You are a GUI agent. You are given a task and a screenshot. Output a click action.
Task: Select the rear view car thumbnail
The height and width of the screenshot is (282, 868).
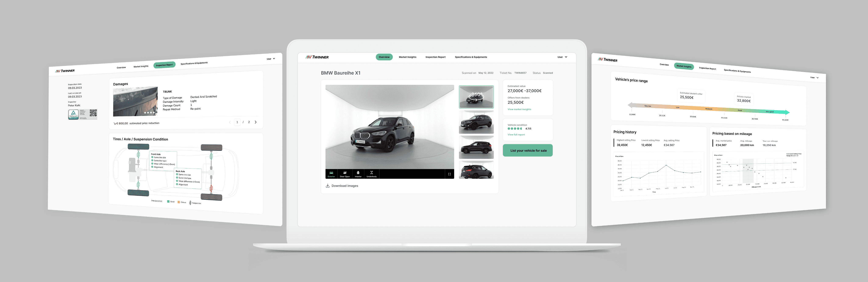(476, 169)
